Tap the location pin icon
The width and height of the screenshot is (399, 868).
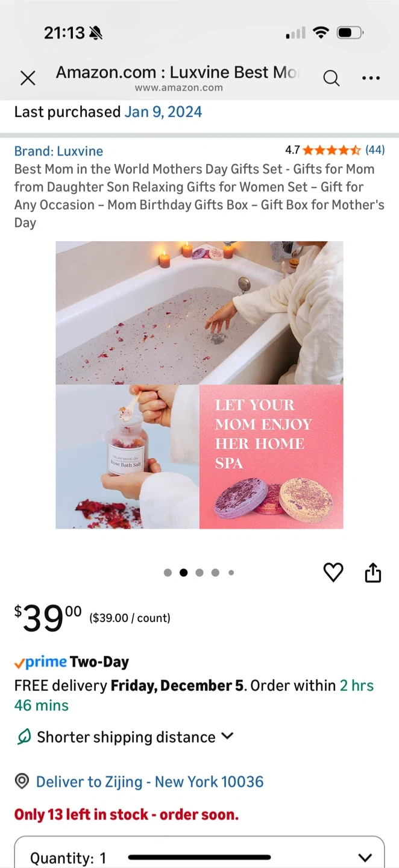pyautogui.click(x=22, y=782)
